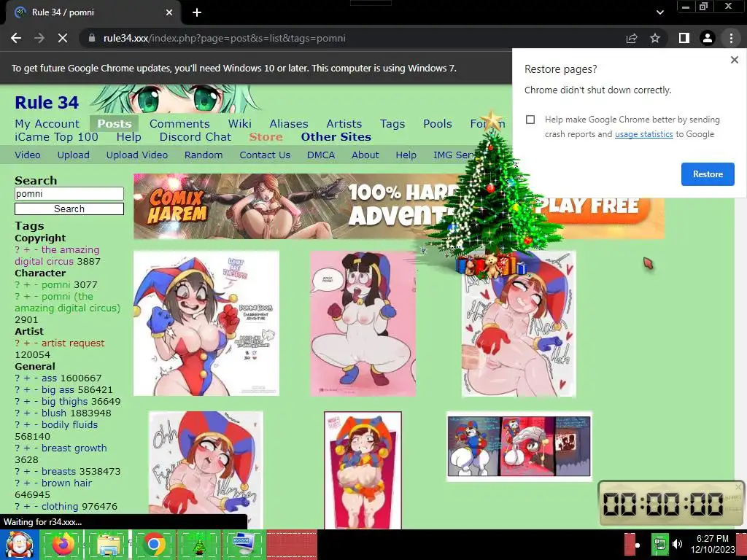Open the Artists page

point(344,124)
